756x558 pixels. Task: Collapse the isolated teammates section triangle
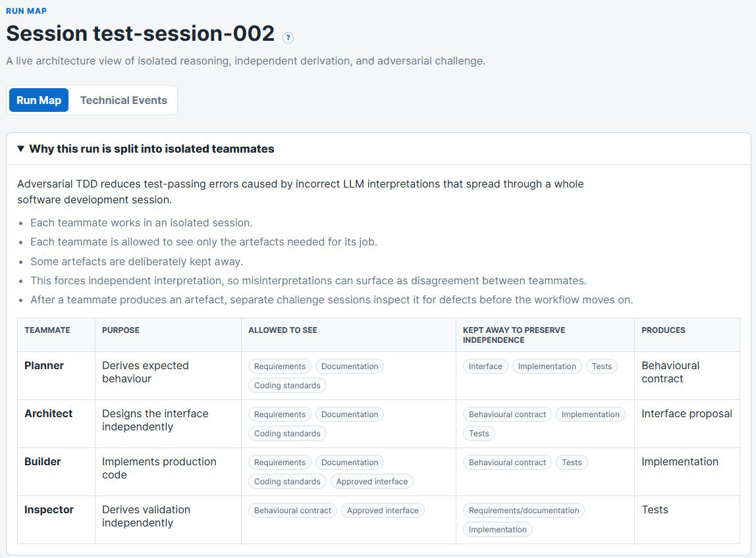20,149
